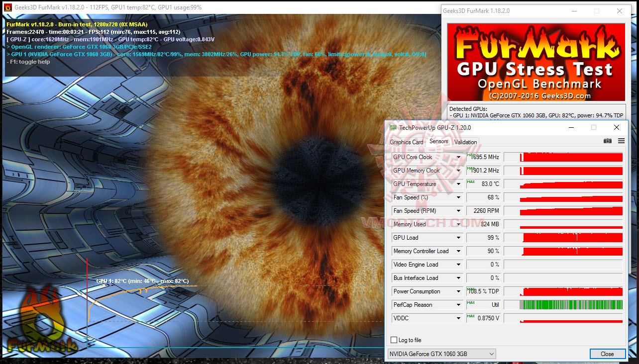
Task: Switch to the Graphics Card tab
Action: click(x=406, y=142)
